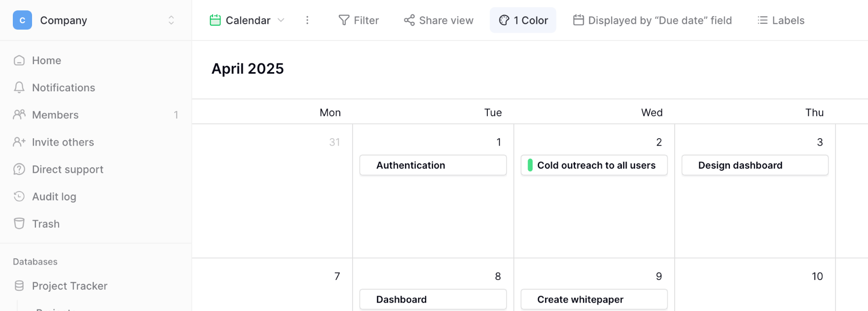Click the Invite others icon

[19, 142]
